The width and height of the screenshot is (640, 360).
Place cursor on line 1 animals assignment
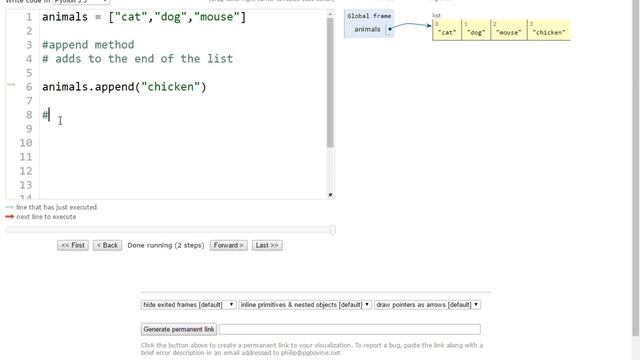tap(144, 17)
